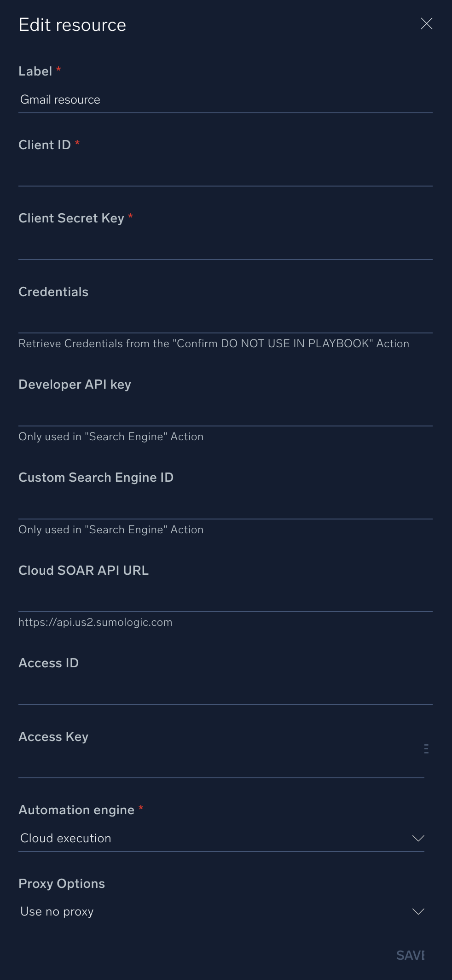
Task: Focus the Cloud SOAR API URL field
Action: tap(225, 599)
